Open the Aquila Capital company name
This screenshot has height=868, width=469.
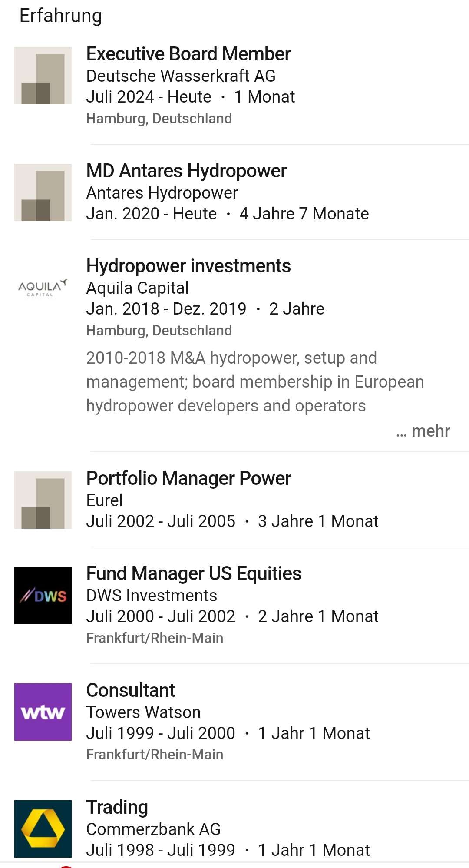137,288
